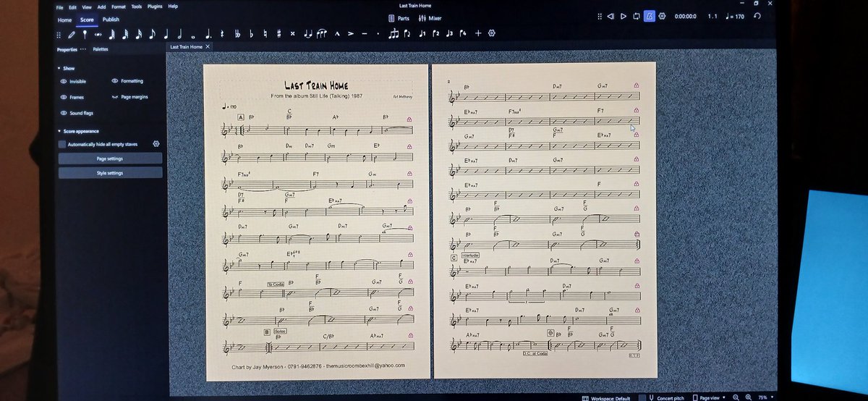Viewport: 868px width, 401px height.
Task: Select Voice 1
Action: 421,33
